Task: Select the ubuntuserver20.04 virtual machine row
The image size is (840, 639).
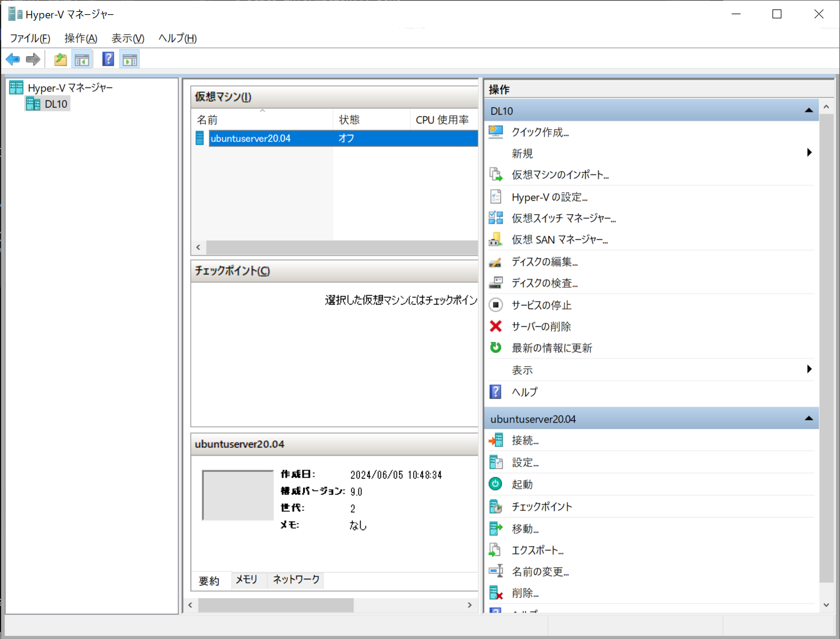Action: tap(343, 138)
